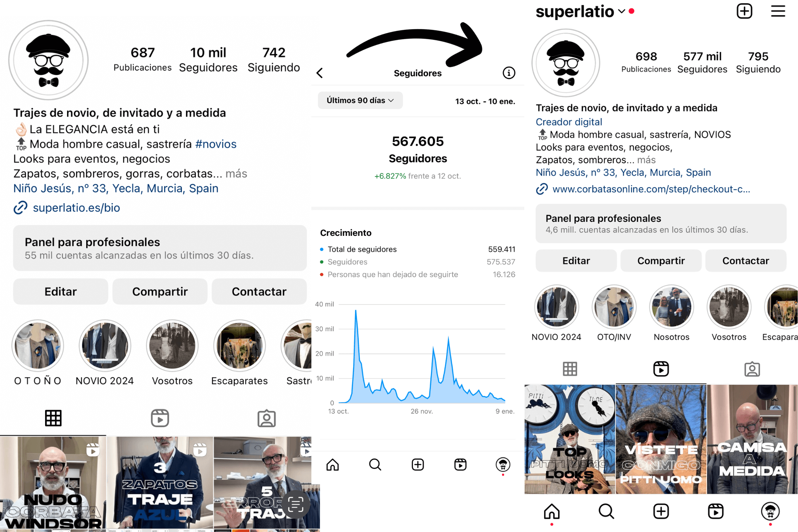
Task: Select the Reels tab in the left profile
Action: click(160, 418)
